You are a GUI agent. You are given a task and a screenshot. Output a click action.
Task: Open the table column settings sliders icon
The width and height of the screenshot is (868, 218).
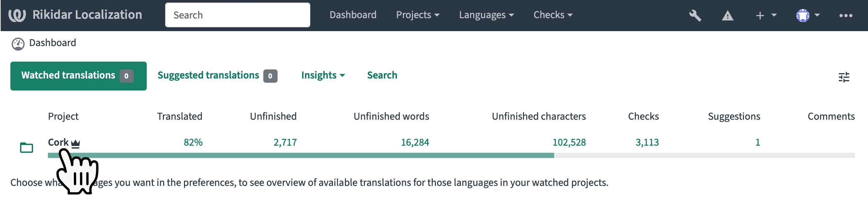coord(843,77)
